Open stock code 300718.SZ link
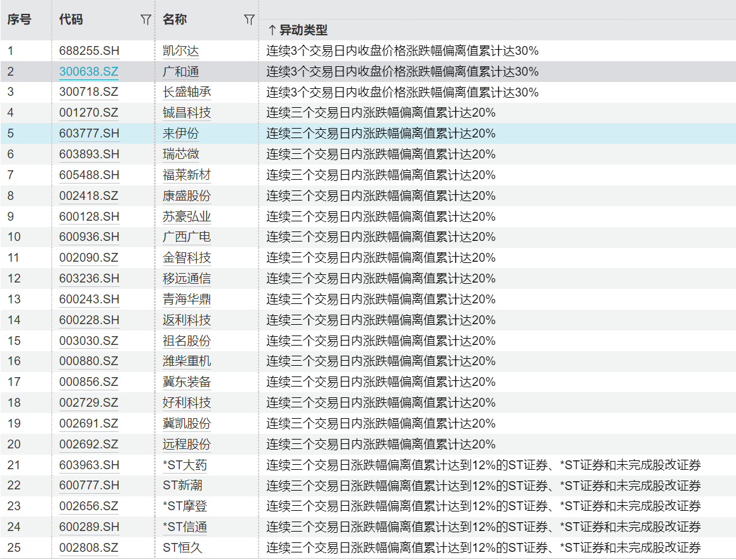736x560 pixels. point(89,92)
